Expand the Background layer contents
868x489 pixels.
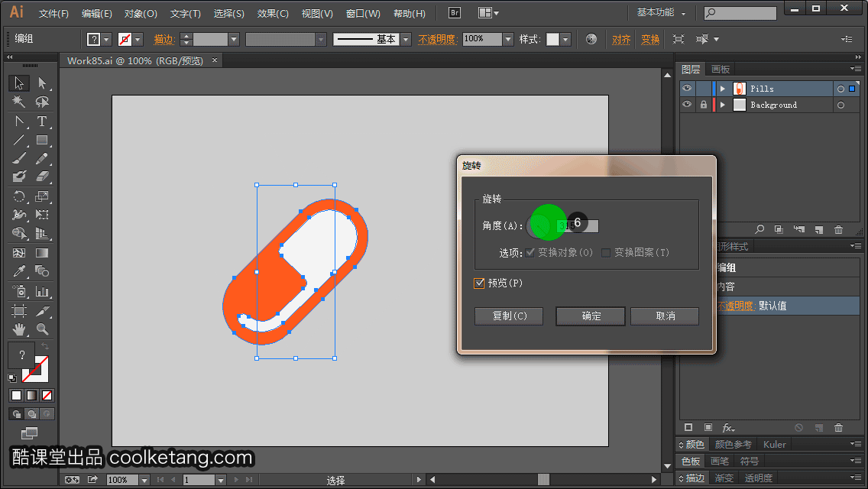pyautogui.click(x=722, y=105)
